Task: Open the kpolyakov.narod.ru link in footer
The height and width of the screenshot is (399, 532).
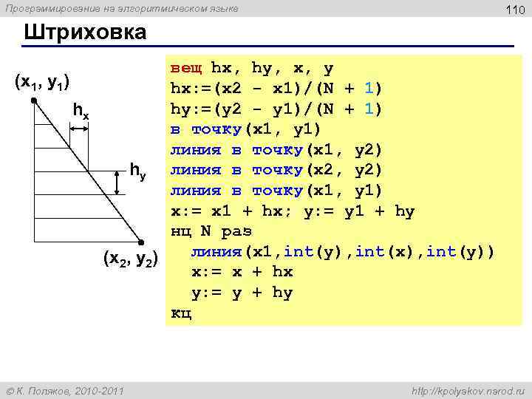Action: point(468,391)
